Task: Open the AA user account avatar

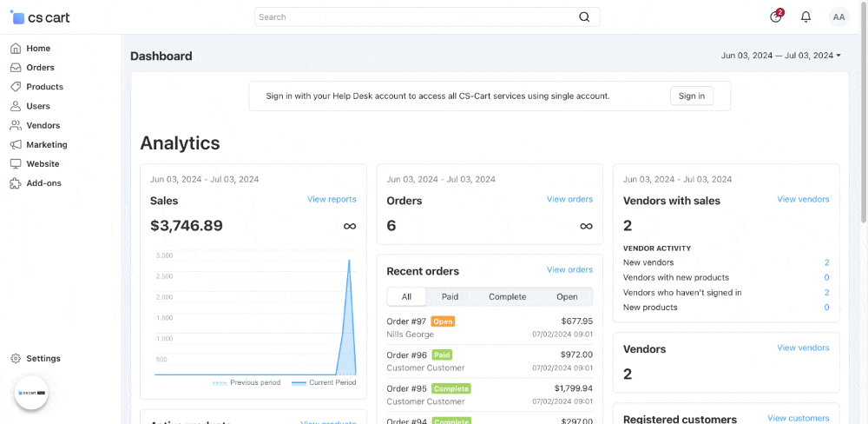Action: coord(838,17)
